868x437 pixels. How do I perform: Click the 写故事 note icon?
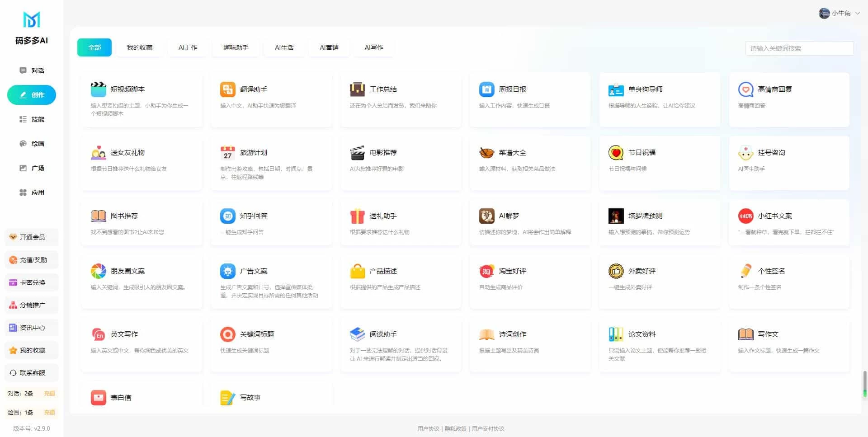click(x=227, y=398)
